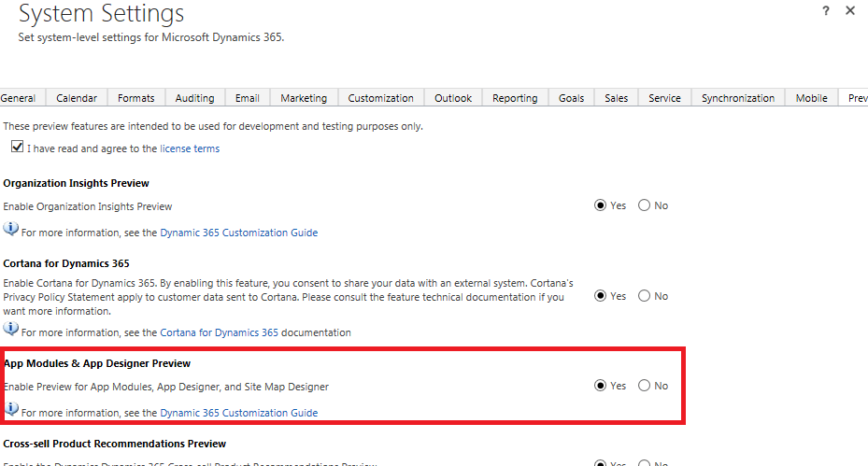Click the App Modules & App Designer Preview heading
This screenshot has width=868, height=466.
(x=97, y=363)
